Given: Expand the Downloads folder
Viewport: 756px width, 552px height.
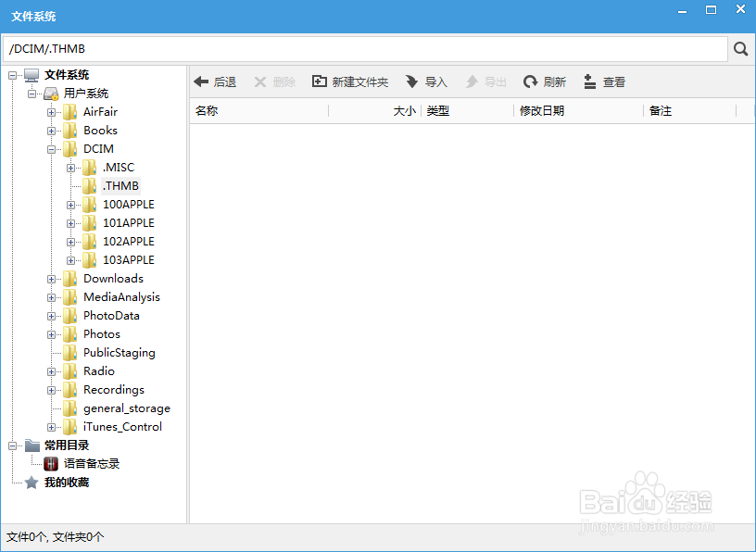Looking at the screenshot, I should click(x=51, y=279).
